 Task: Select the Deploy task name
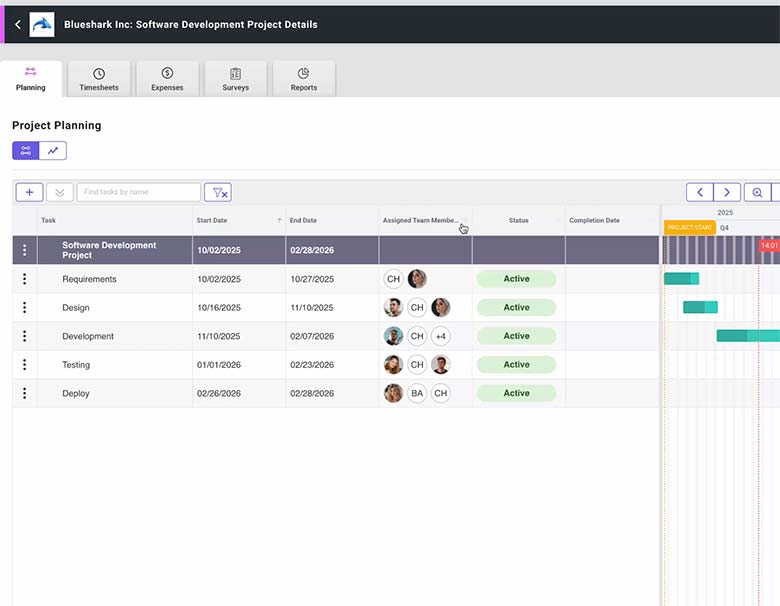tap(76, 394)
